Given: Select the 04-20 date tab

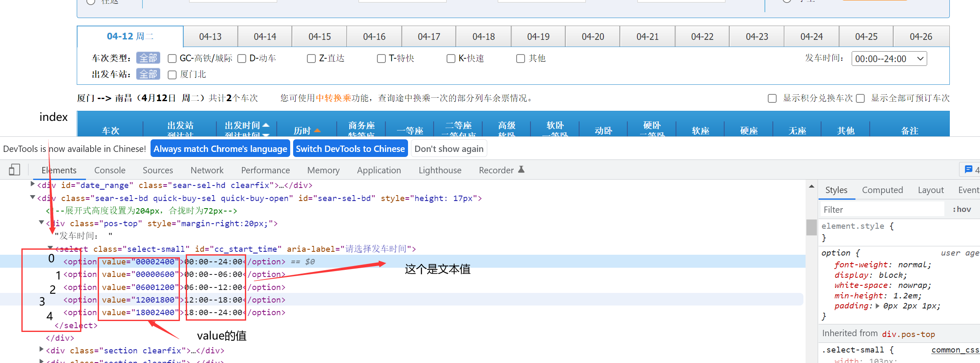Looking at the screenshot, I should coord(593,37).
